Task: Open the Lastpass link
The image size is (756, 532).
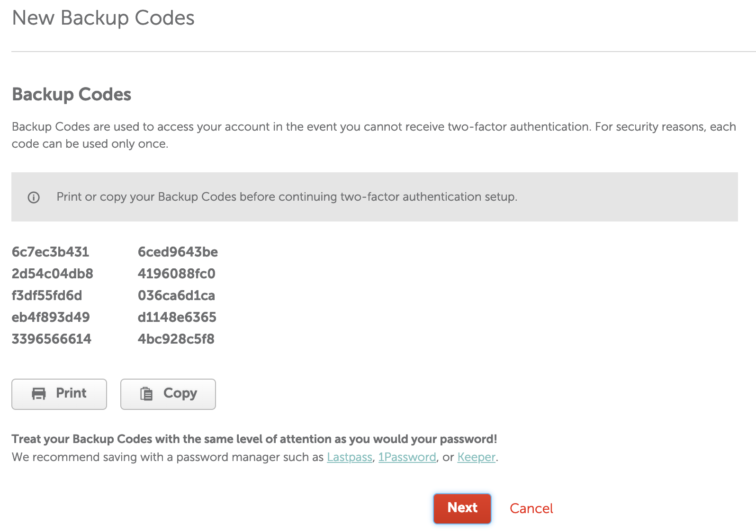Action: (350, 457)
